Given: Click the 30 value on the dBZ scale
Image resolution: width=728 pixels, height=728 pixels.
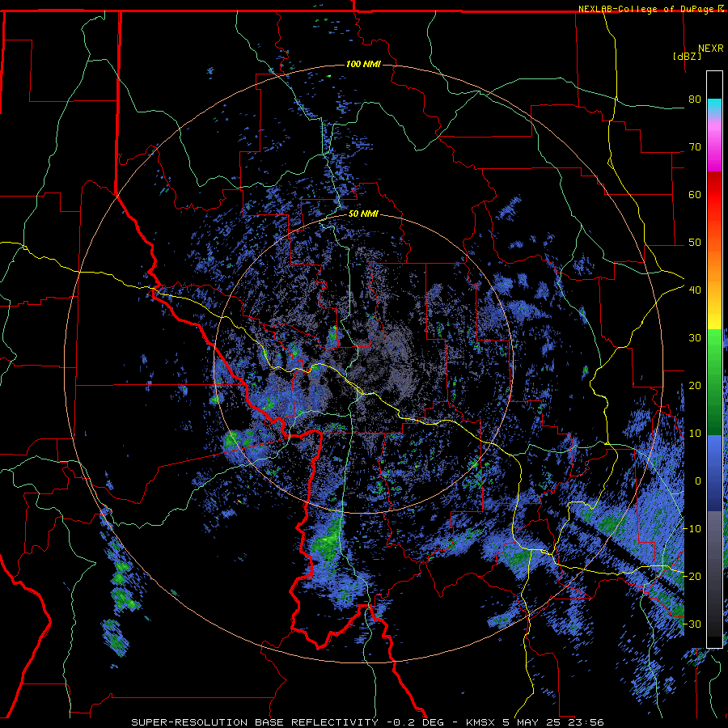Looking at the screenshot, I should point(695,337).
